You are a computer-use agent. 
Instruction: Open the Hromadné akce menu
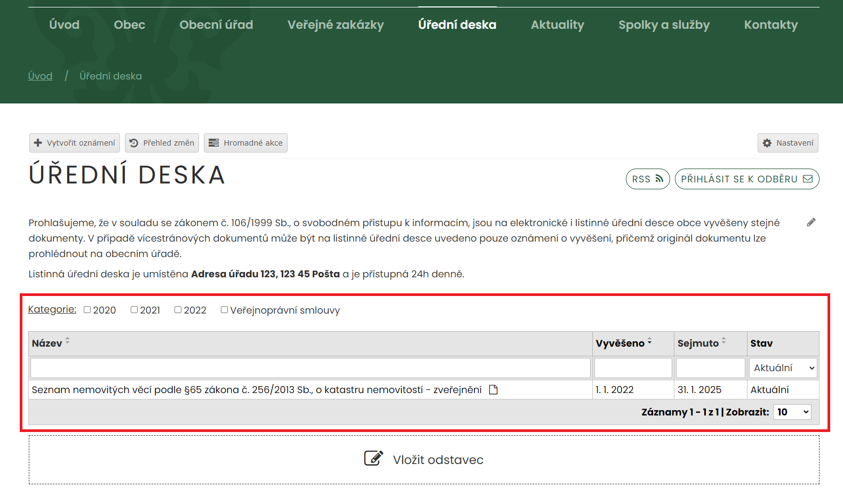[x=245, y=143]
